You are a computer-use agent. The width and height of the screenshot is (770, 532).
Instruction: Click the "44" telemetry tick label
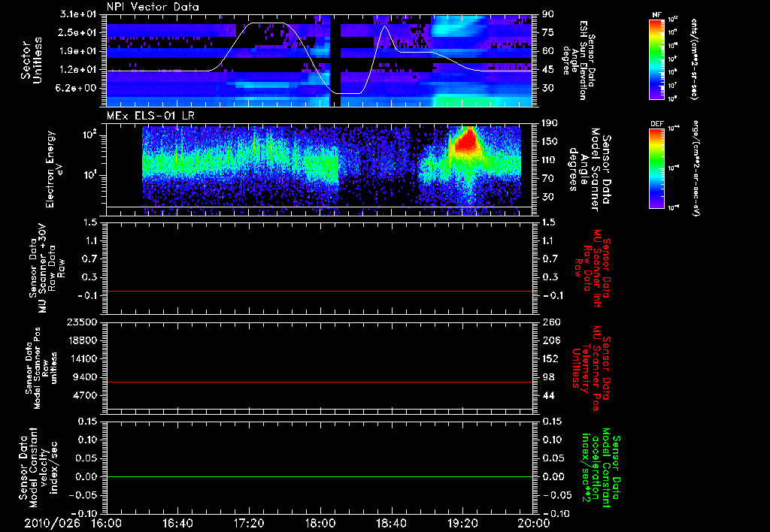(x=548, y=395)
